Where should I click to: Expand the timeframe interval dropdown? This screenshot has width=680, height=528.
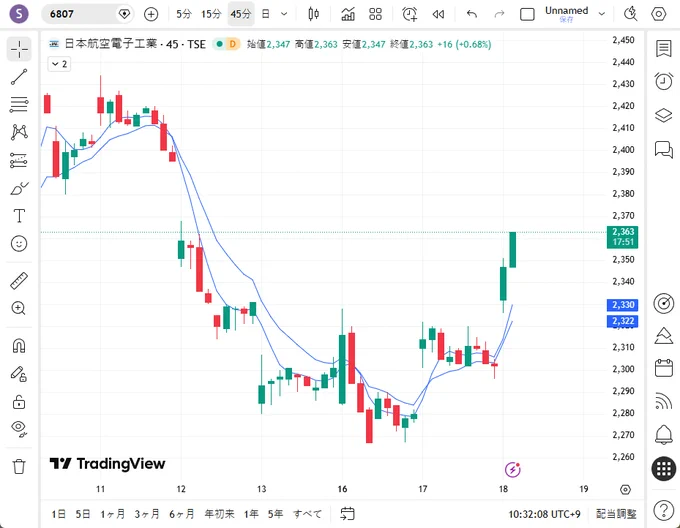pyautogui.click(x=284, y=14)
